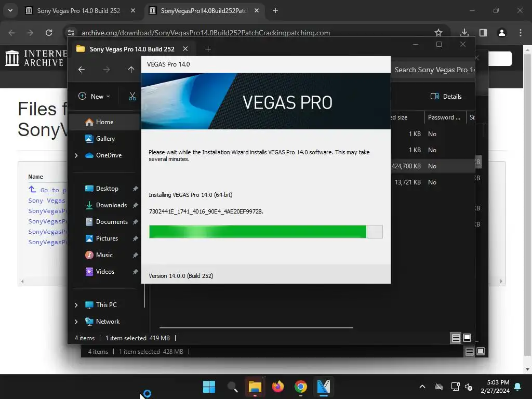Click Chrome's back navigation arrow
532x399 pixels.
point(11,33)
